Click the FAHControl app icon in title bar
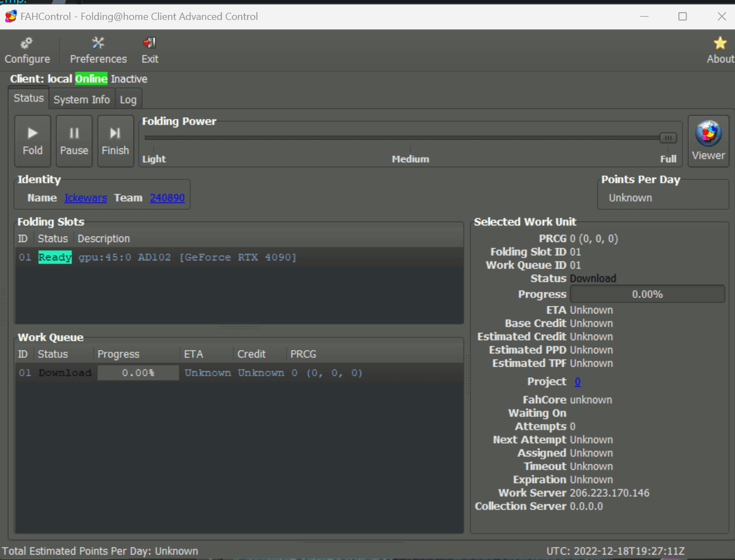This screenshot has height=560, width=735. (x=11, y=16)
